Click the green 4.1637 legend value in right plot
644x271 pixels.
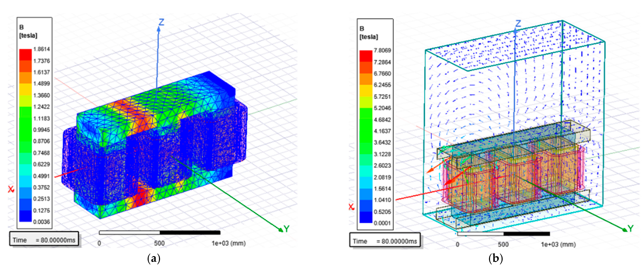(x=382, y=131)
